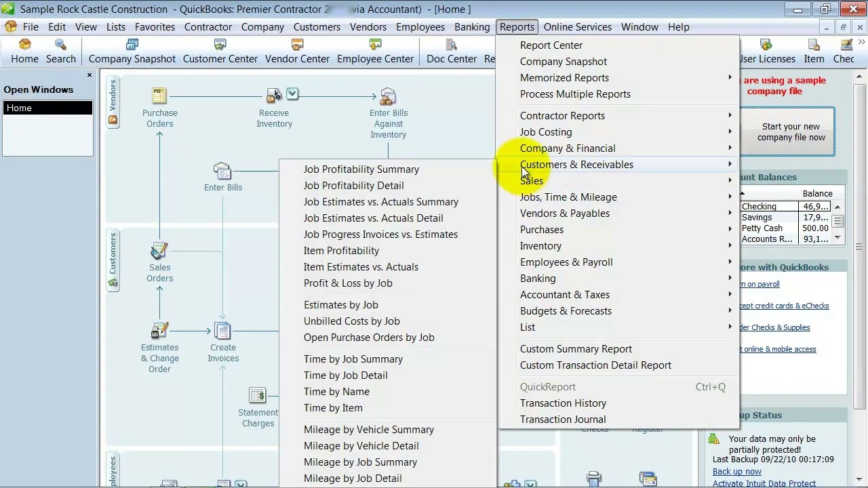Screen dimensions: 868x488
Task: Click the Vendors section tab
Action: tap(113, 102)
